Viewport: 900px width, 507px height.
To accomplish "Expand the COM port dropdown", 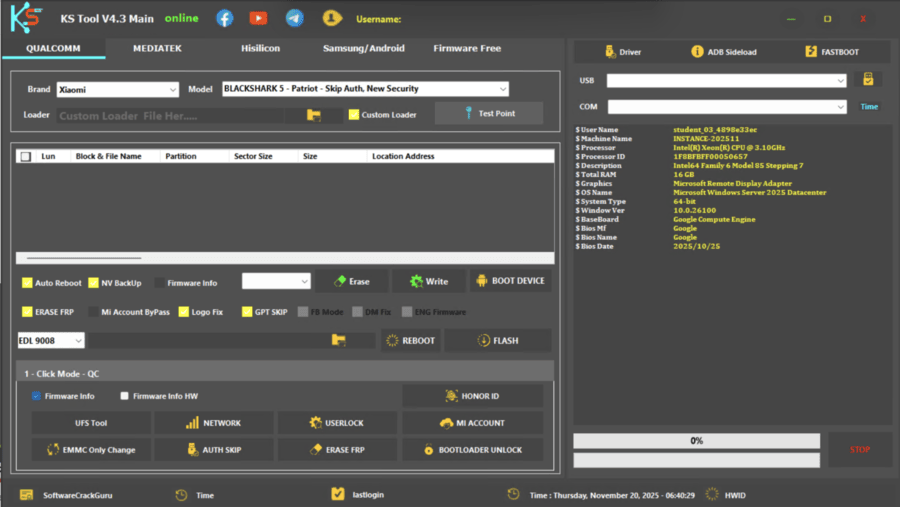I will point(727,107).
